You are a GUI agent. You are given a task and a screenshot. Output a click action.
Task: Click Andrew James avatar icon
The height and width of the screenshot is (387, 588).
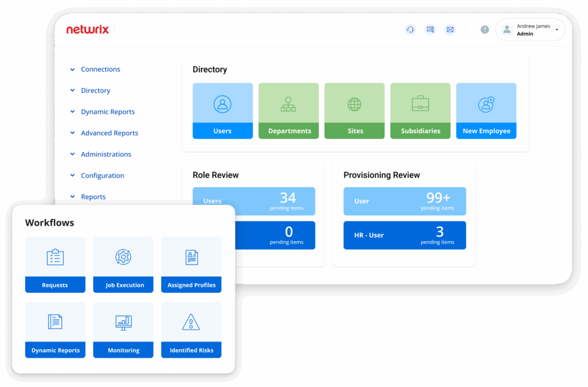[506, 30]
